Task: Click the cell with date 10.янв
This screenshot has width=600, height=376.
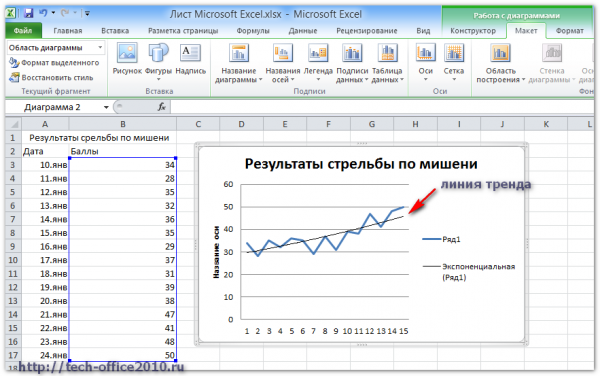Action: tap(45, 165)
